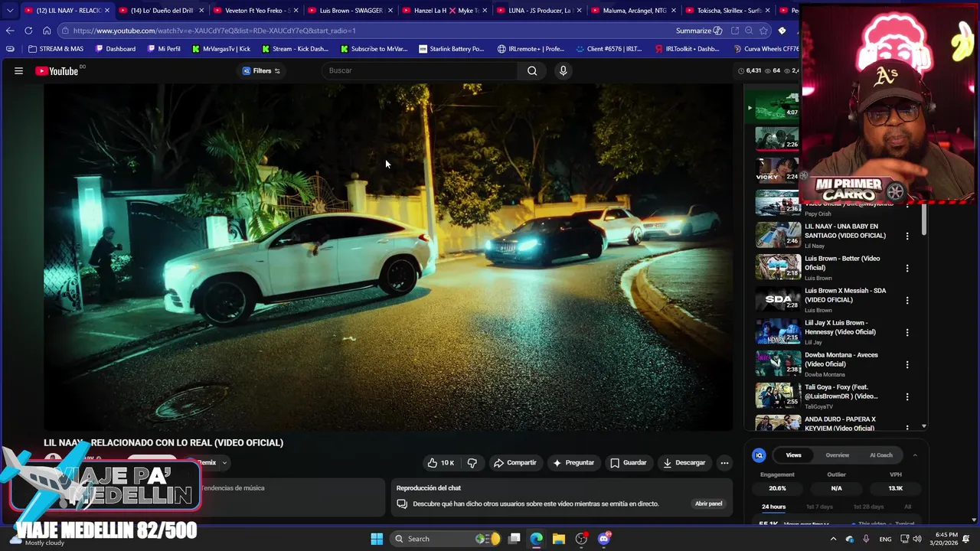Show hidden system tray icons chevron
The width and height of the screenshot is (980, 551).
[833, 539]
